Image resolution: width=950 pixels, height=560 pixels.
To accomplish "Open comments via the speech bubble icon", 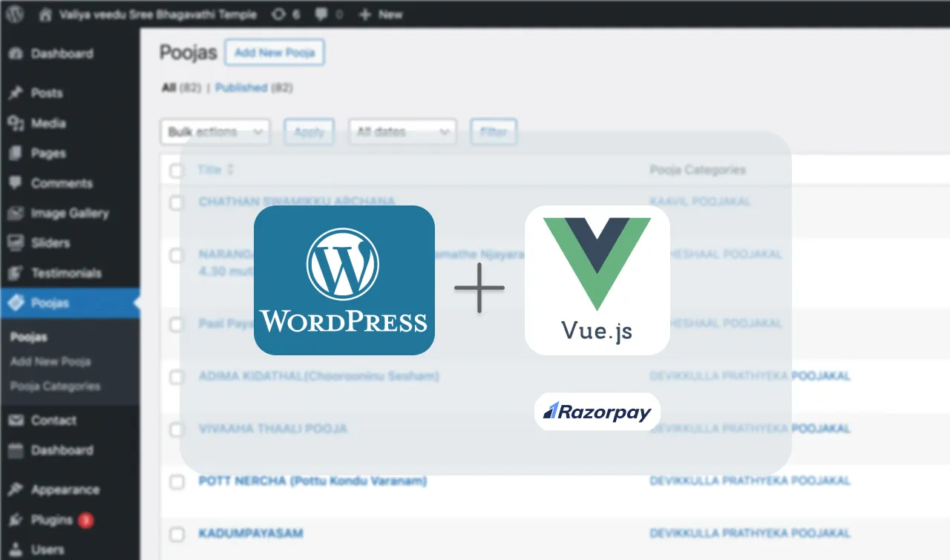I will point(319,13).
